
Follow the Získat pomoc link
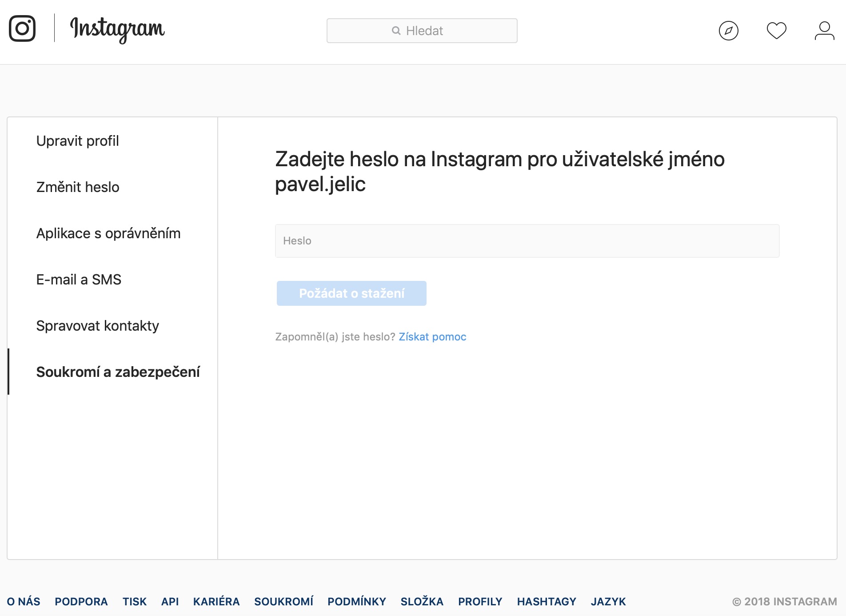pos(432,337)
